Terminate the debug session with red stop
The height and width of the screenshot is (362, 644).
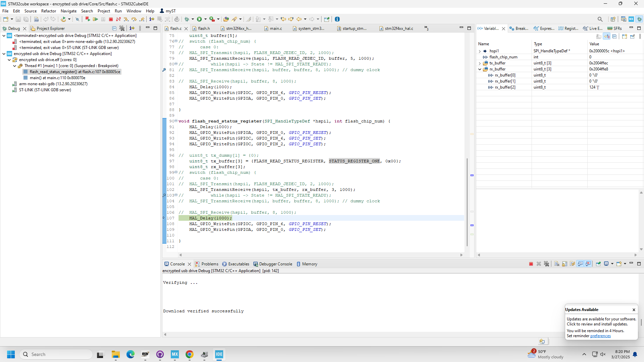pyautogui.click(x=111, y=19)
